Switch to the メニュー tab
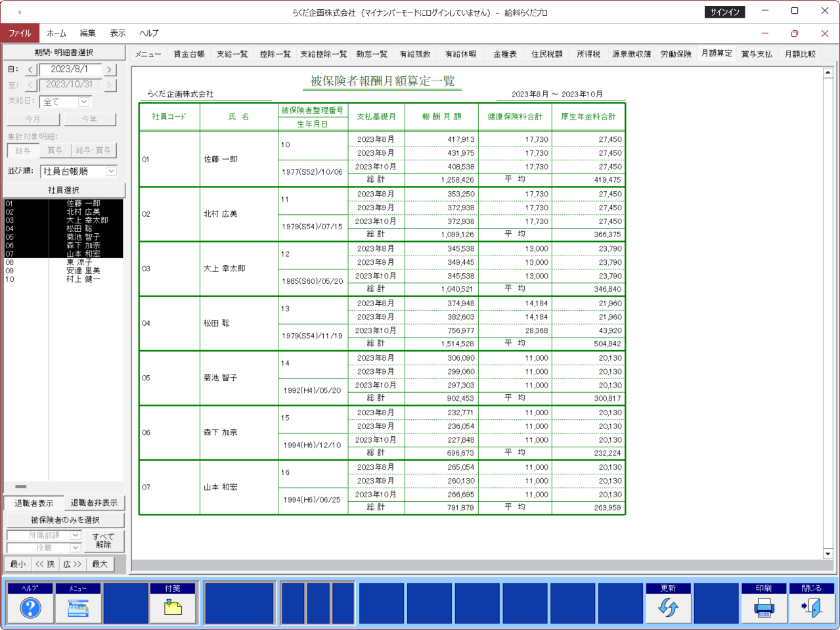Screen dimensions: 840x630 tap(148, 54)
